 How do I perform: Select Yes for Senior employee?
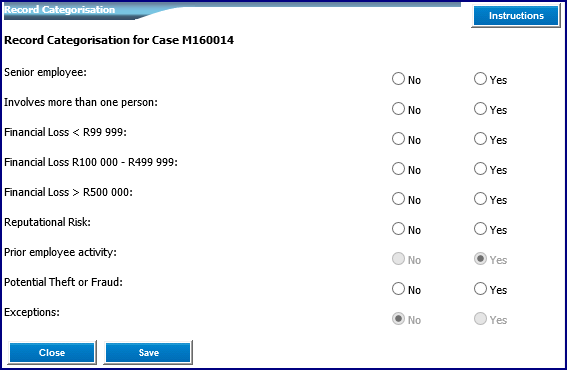(480, 78)
